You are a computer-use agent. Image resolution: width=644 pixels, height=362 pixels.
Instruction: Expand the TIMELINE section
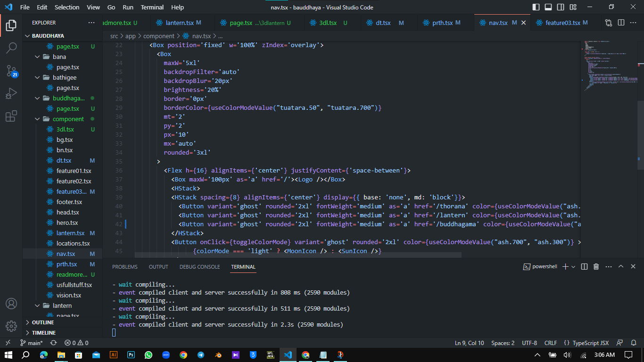[x=62, y=333]
